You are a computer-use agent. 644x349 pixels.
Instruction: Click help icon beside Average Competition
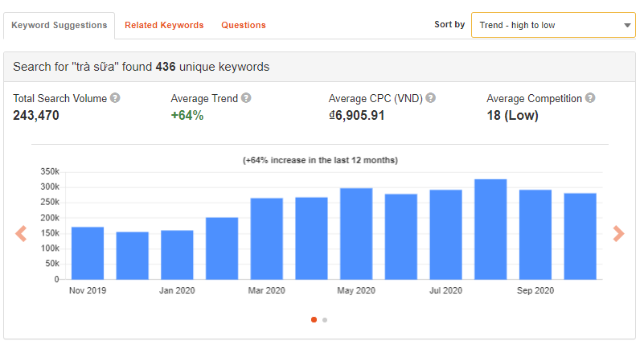click(590, 98)
